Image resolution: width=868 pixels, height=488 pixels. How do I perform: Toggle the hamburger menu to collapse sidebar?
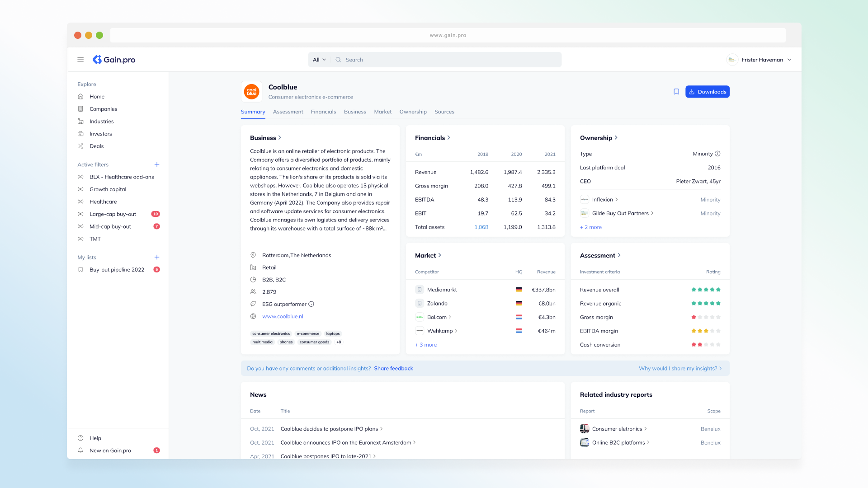coord(80,59)
